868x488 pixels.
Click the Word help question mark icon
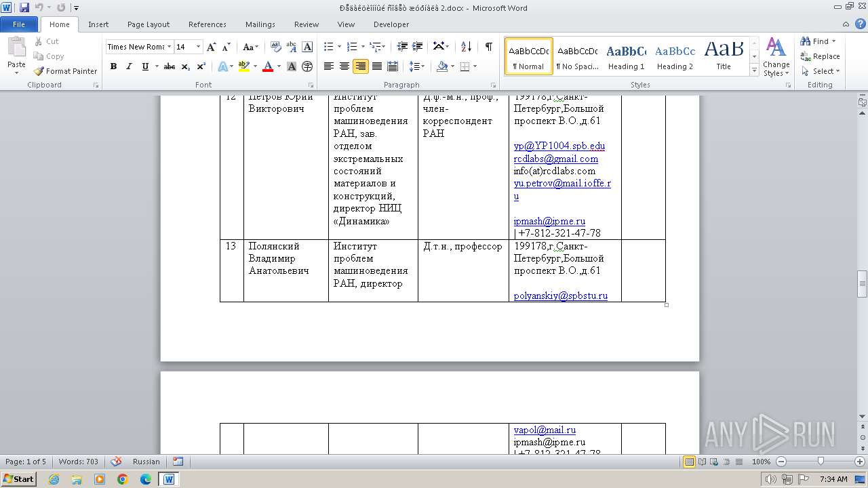click(860, 24)
